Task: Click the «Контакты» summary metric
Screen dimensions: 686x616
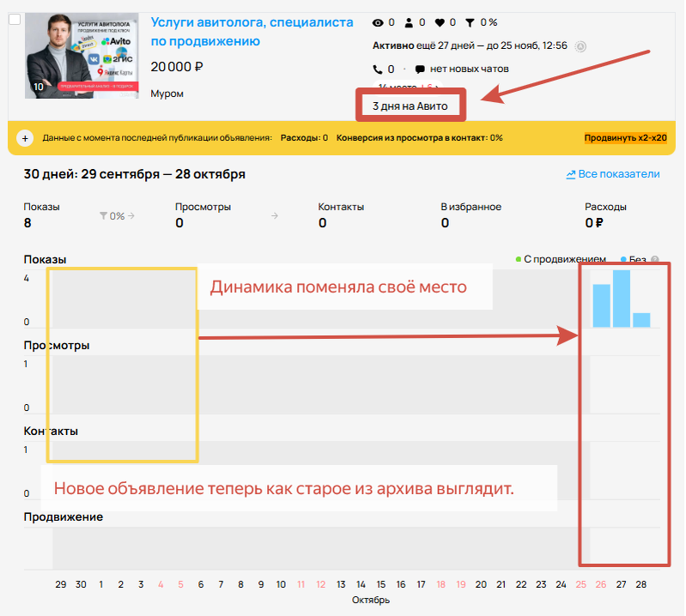Action: (341, 215)
